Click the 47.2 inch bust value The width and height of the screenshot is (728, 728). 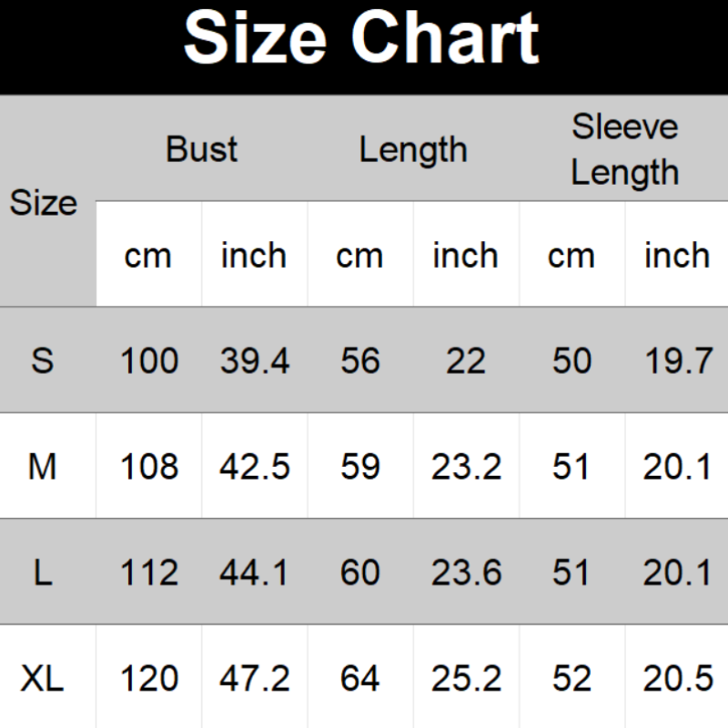click(x=254, y=679)
